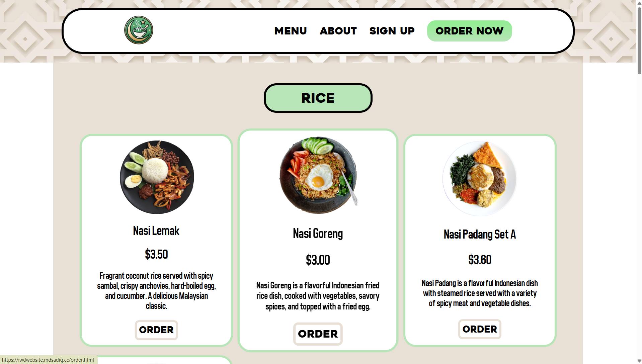Viewport: 642px width, 364px height.
Task: Click the green bowl restaurant logo
Action: [x=139, y=30]
